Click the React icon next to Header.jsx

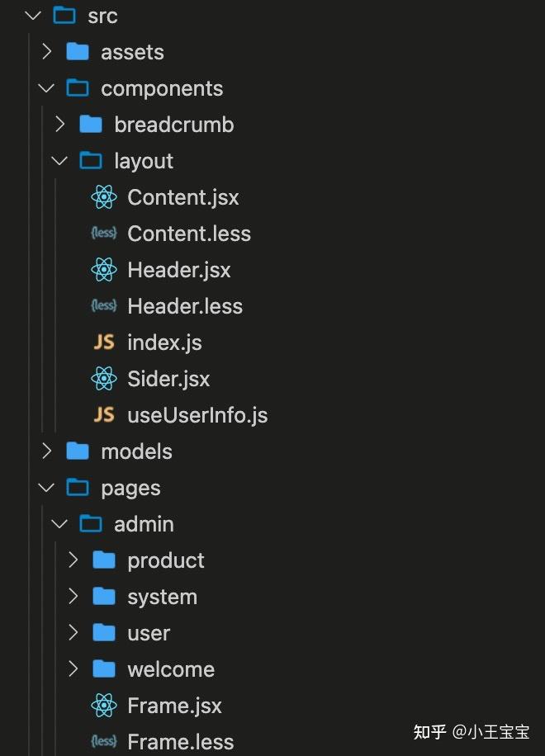coord(104,270)
